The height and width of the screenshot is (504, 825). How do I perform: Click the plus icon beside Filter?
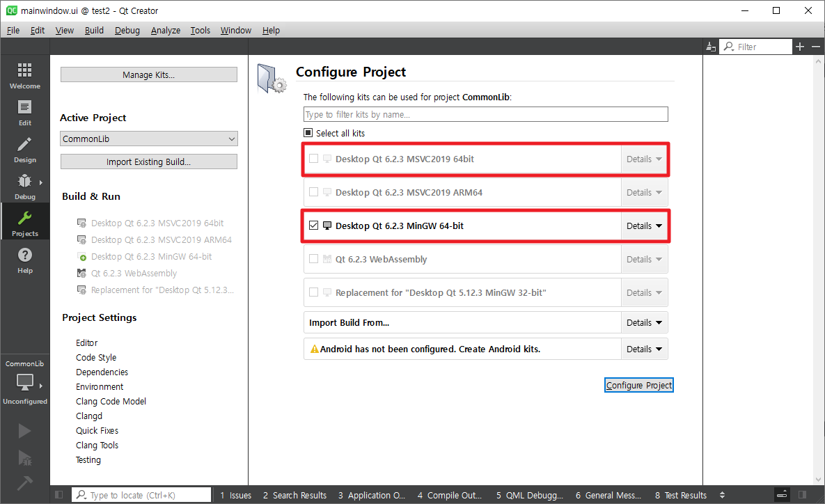point(800,47)
